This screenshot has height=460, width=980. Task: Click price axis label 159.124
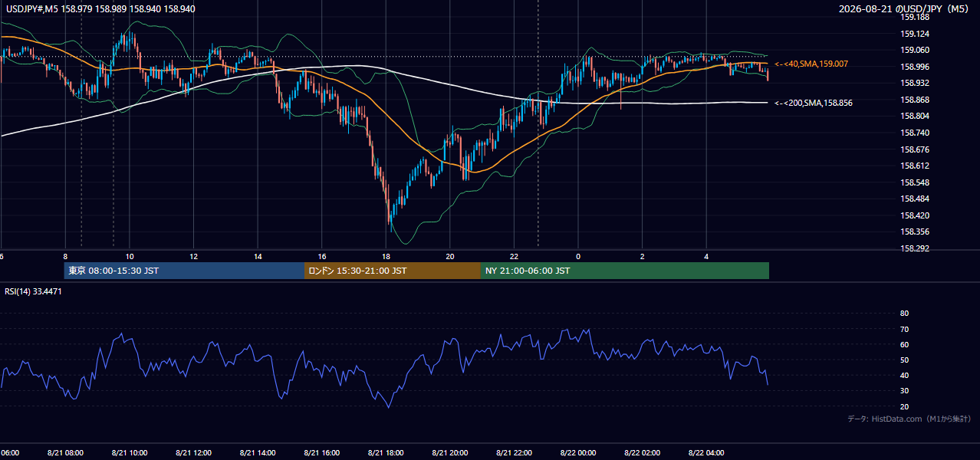[914, 34]
